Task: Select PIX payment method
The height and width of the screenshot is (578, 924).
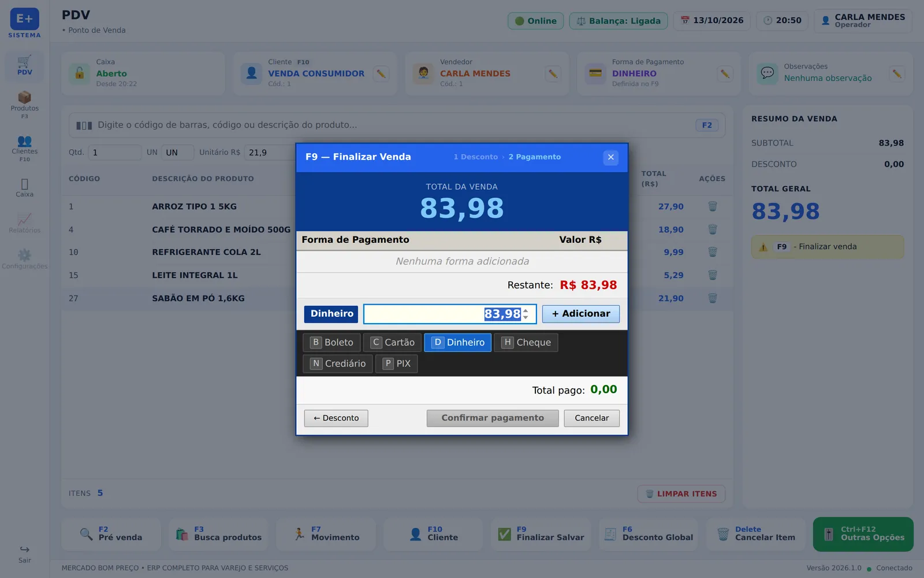Action: tap(397, 364)
